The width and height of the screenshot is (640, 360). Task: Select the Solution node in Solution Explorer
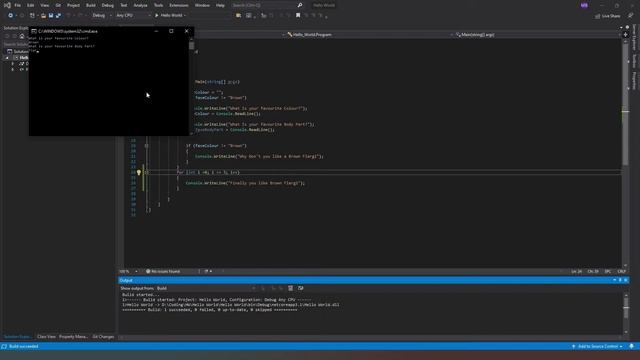(18, 51)
